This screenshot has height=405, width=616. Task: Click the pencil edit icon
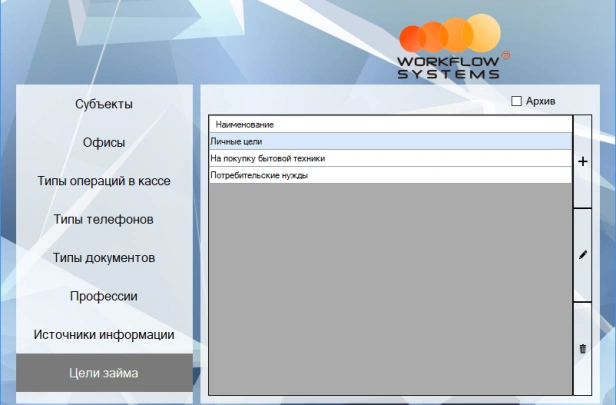(x=583, y=255)
